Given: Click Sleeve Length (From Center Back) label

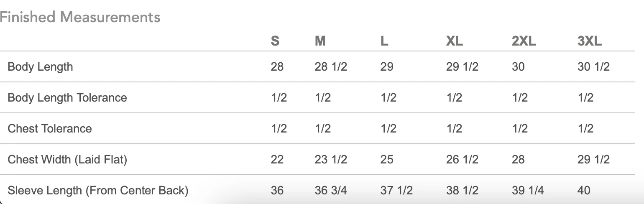Looking at the screenshot, I should tap(98, 191).
